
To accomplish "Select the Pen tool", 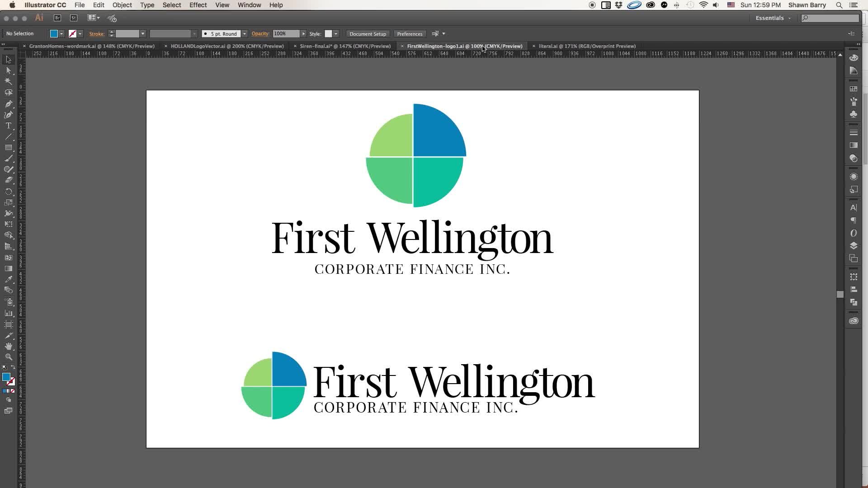I will pos(8,103).
